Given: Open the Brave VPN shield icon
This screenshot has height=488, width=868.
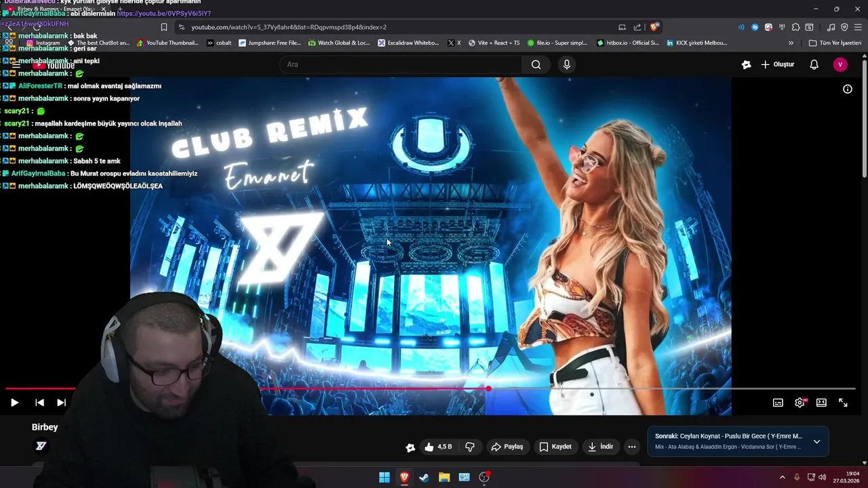Looking at the screenshot, I should (844, 27).
